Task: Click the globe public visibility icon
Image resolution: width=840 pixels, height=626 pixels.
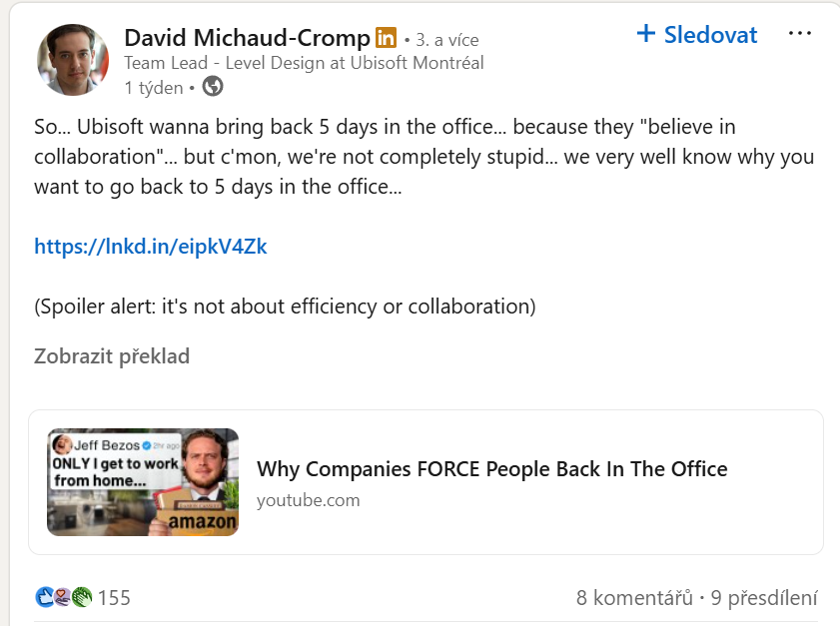Action: tap(212, 87)
